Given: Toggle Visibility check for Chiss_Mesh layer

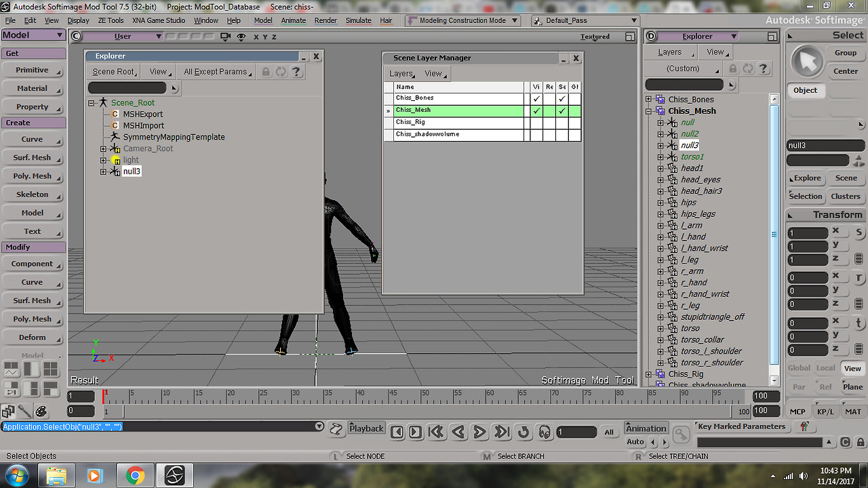Looking at the screenshot, I should point(536,110).
